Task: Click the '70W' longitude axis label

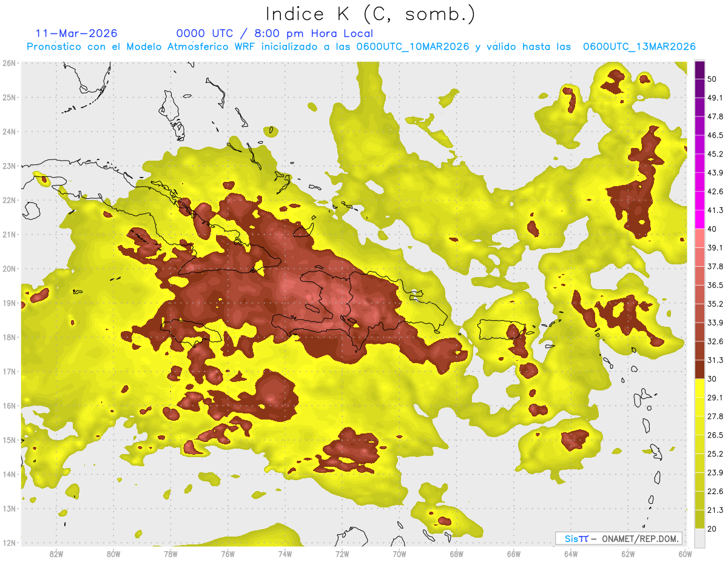Action: coord(399,554)
